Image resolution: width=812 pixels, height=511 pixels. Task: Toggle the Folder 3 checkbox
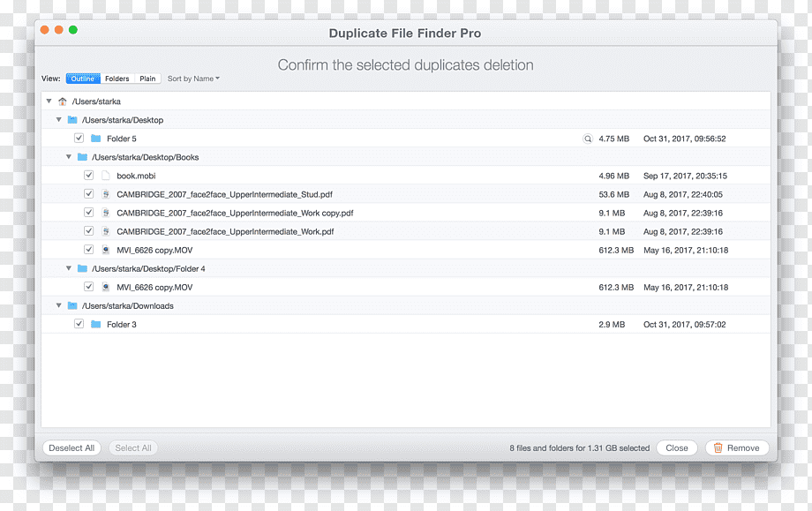(79, 324)
